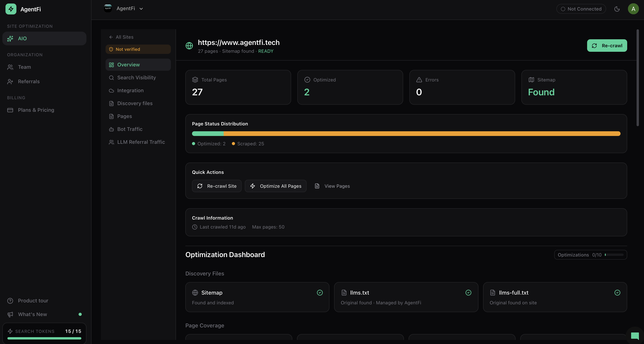Click the Scraped: 25 legend entry
The width and height of the screenshot is (644, 344).
click(x=248, y=144)
